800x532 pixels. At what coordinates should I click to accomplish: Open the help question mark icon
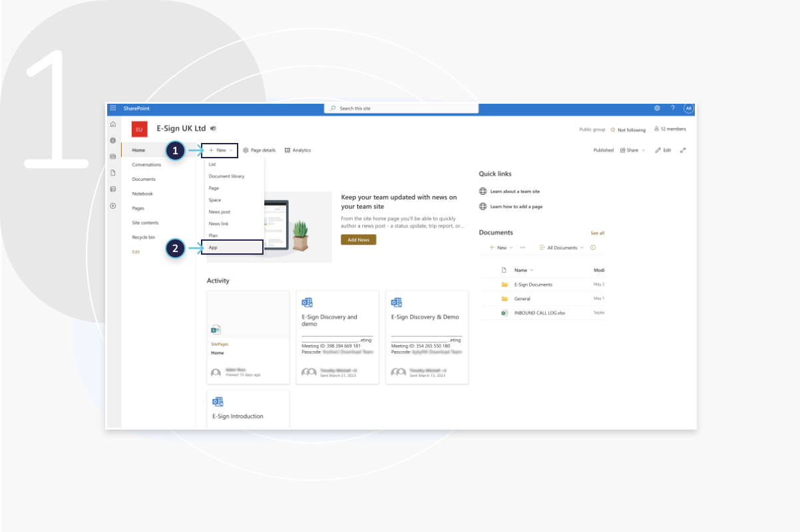coord(673,108)
